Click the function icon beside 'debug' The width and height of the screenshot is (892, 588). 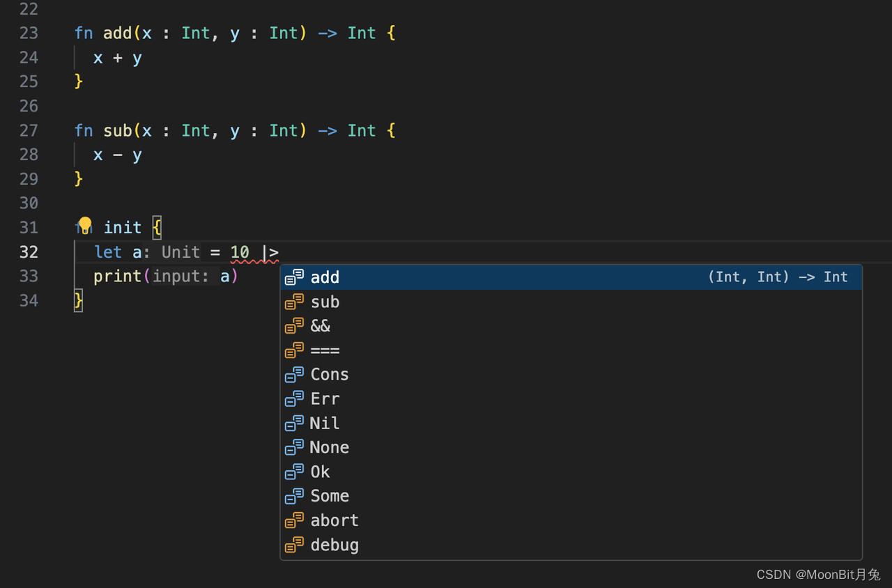(294, 546)
